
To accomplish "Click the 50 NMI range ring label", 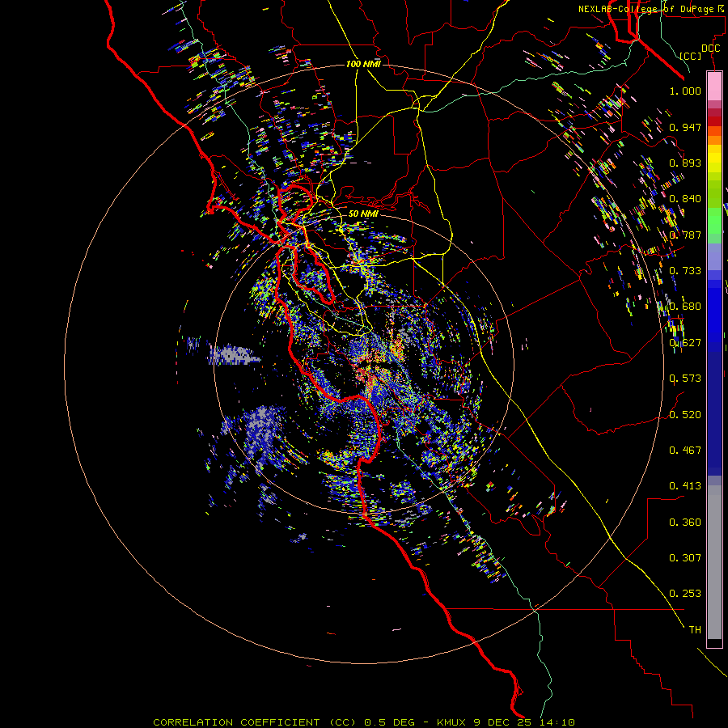I will pyautogui.click(x=363, y=214).
